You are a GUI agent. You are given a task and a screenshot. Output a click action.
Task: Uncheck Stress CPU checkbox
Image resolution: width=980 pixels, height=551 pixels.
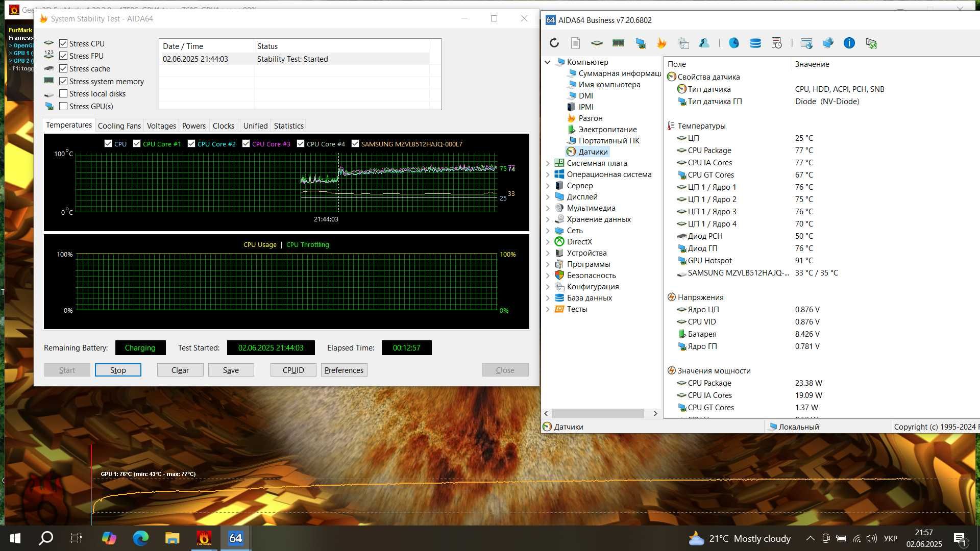(63, 44)
